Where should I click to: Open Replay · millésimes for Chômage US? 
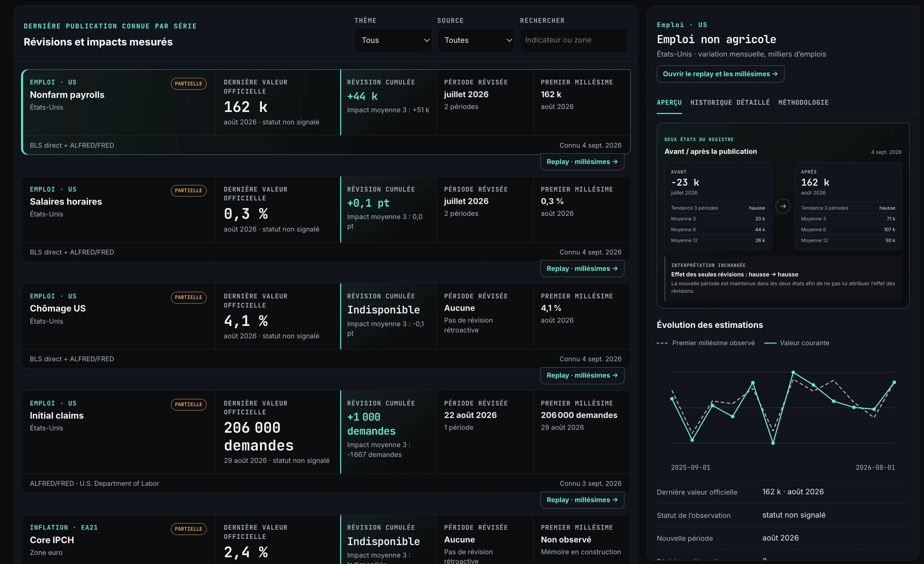tap(582, 375)
